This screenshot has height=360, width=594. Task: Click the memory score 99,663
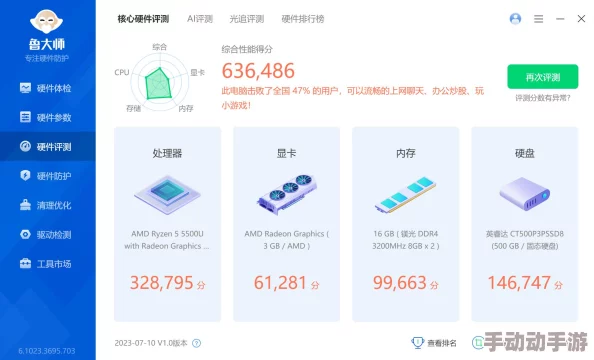pyautogui.click(x=400, y=283)
